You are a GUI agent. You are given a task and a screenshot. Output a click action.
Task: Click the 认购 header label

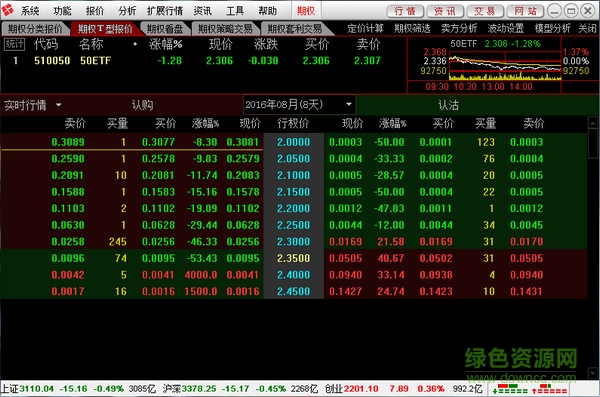point(142,105)
